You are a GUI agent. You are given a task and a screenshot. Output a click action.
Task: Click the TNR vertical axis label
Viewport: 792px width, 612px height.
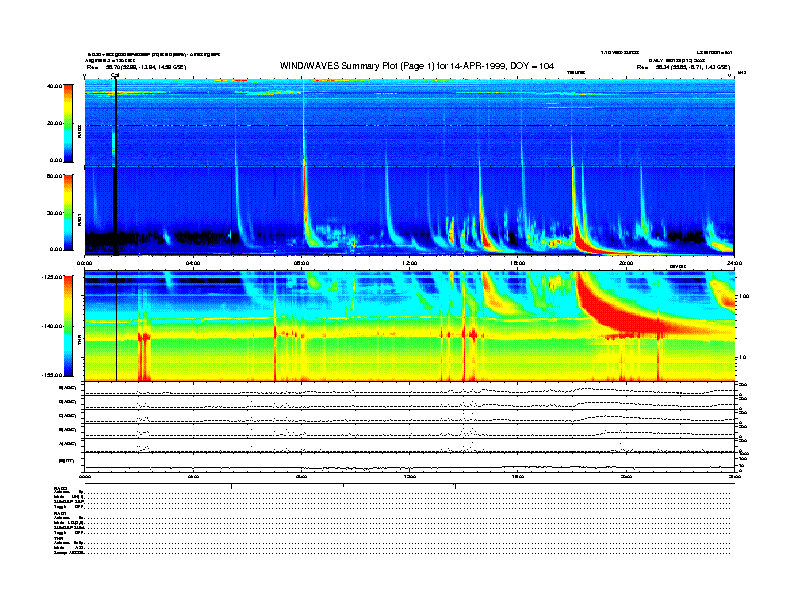79,342
